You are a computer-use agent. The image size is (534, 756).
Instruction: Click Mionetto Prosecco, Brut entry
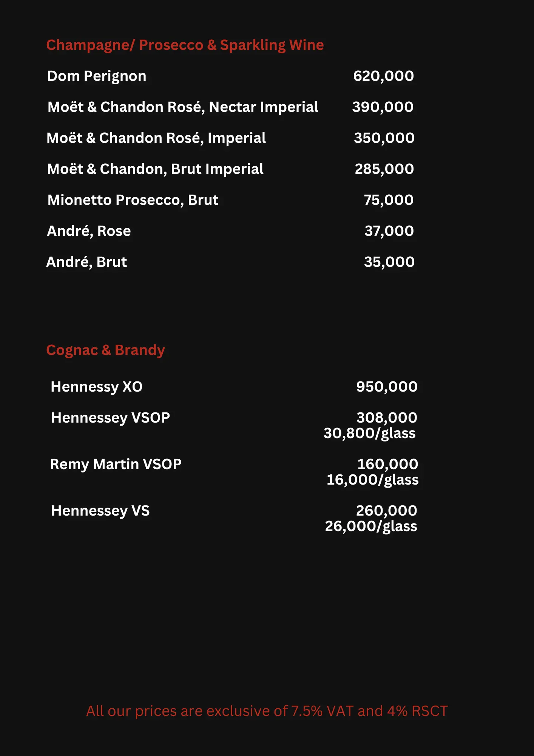(133, 200)
